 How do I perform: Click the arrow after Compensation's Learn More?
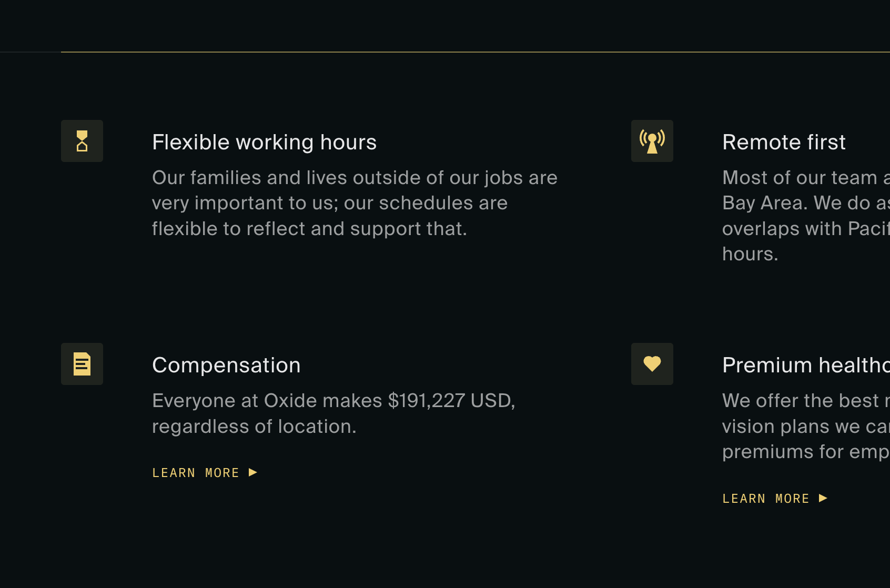point(253,472)
